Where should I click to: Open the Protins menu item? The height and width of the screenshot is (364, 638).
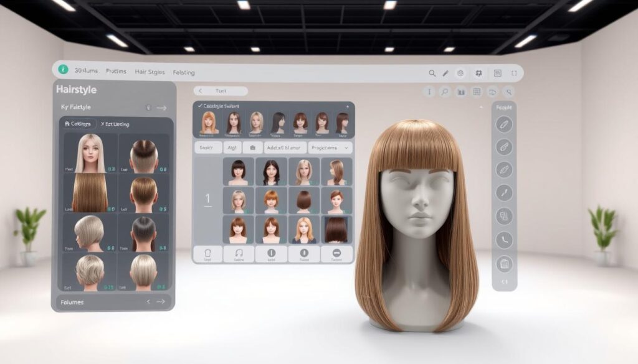[x=116, y=71]
